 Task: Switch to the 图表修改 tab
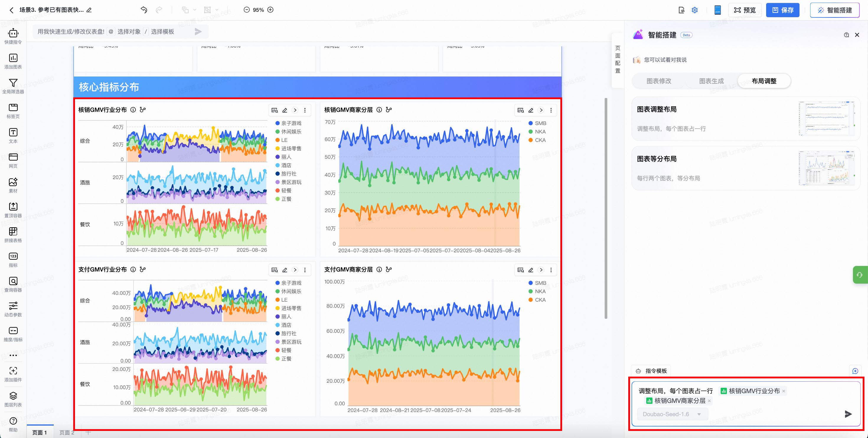(x=659, y=81)
